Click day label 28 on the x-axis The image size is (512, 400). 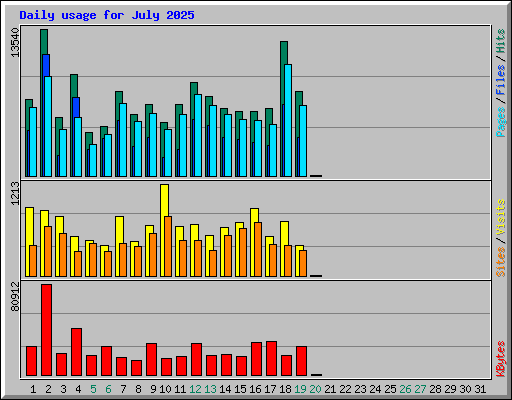[435, 389]
